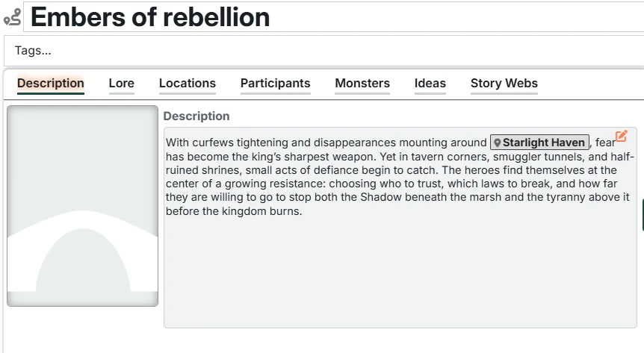
Task: Click the map pin icon before Starlight Haven
Action: point(498,143)
